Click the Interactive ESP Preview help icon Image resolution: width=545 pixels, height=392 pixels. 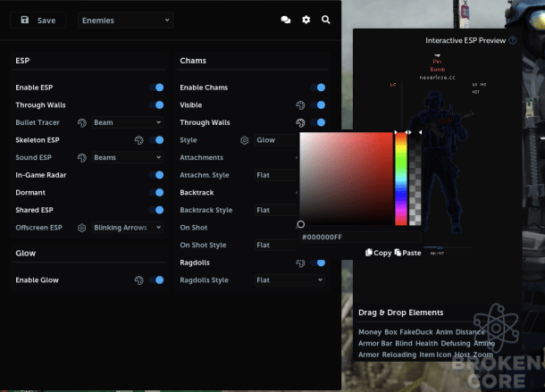click(x=512, y=40)
